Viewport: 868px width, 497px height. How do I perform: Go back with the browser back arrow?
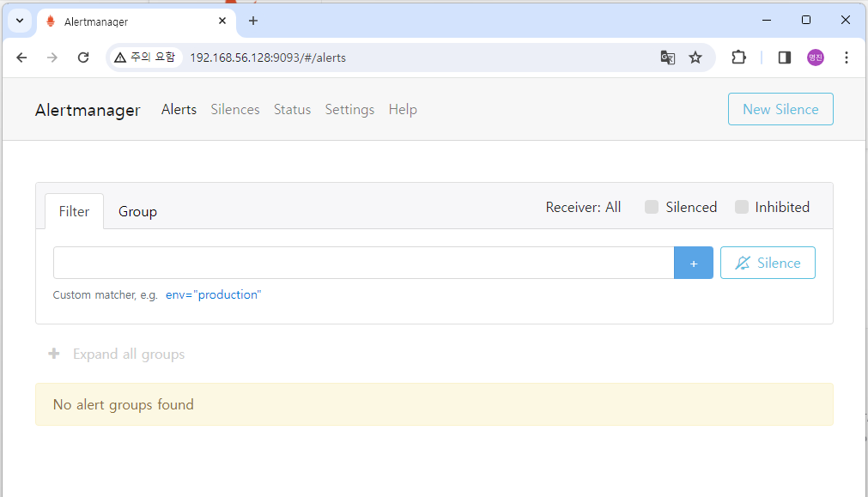pos(21,58)
